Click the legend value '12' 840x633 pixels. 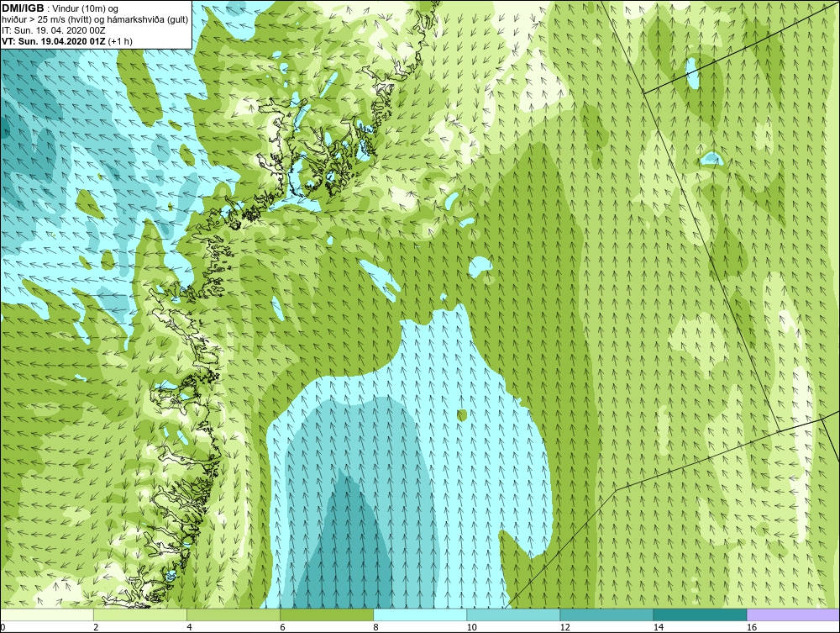click(564, 627)
